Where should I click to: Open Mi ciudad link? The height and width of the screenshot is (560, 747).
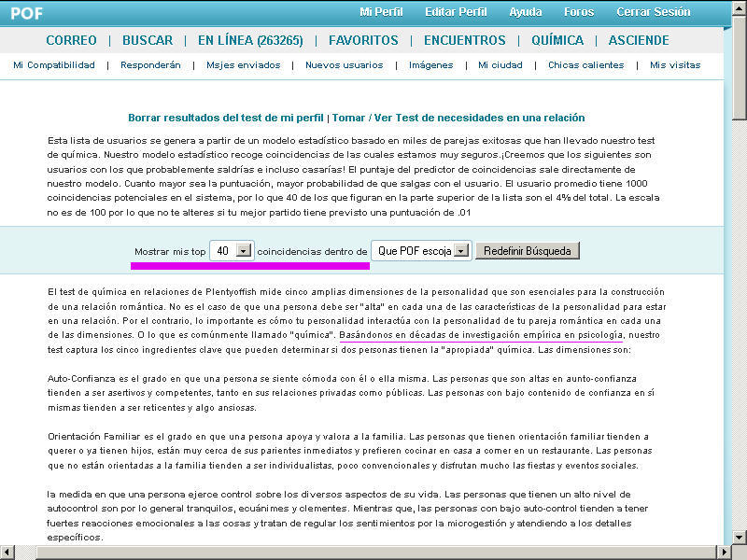point(500,65)
